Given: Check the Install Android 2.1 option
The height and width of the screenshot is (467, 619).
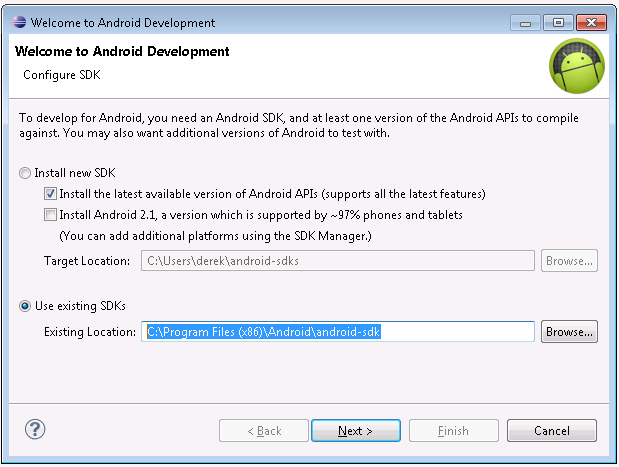Looking at the screenshot, I should tap(50, 215).
